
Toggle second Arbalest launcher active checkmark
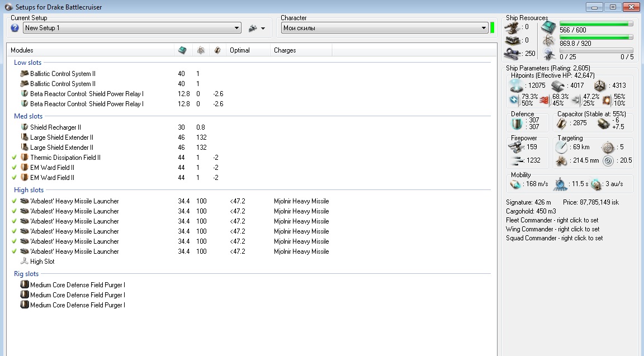[15, 211]
